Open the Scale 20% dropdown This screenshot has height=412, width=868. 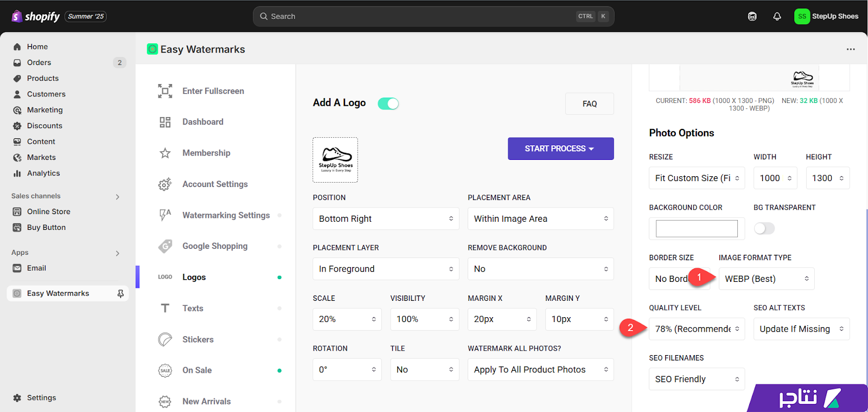point(347,319)
